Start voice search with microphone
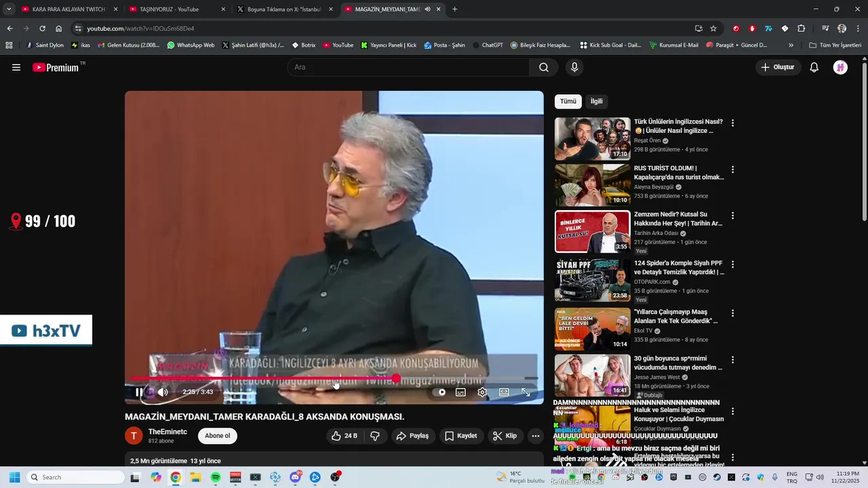Viewport: 868px width, 488px height. click(574, 67)
